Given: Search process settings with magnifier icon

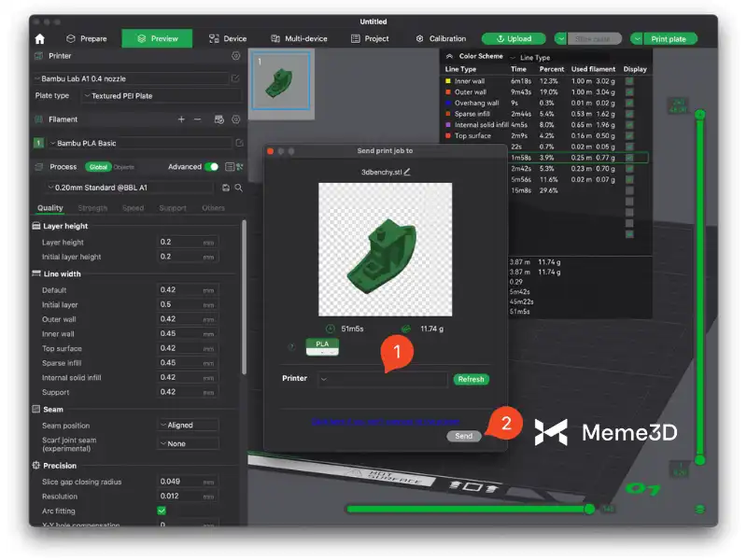Looking at the screenshot, I should (x=239, y=188).
